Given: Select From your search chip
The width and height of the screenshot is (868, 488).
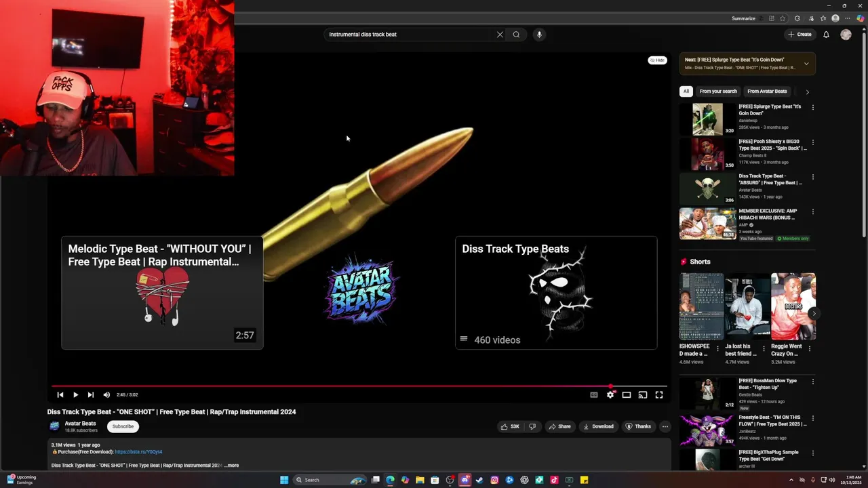Looking at the screenshot, I should coord(718,91).
